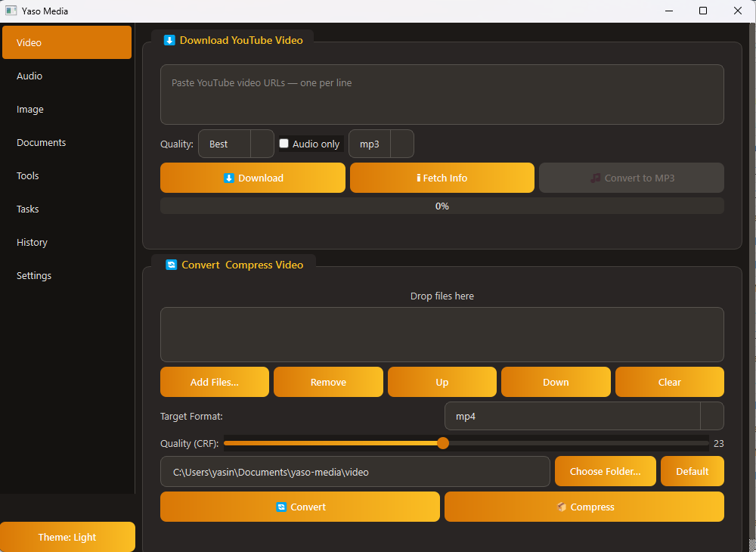Open the Audio section in sidebar
The width and height of the screenshot is (756, 552).
(x=67, y=76)
